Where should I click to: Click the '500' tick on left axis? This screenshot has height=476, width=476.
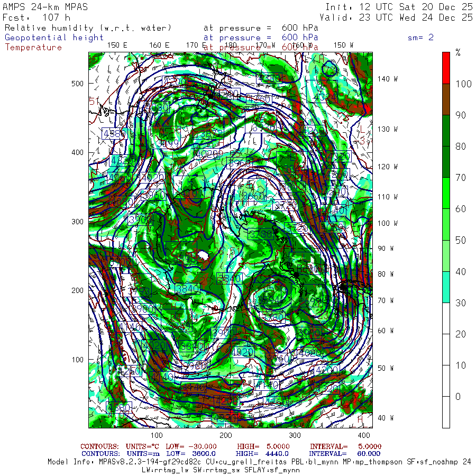point(77,84)
